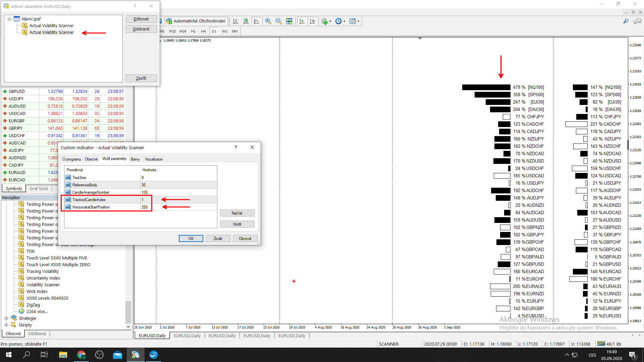Screen dimensions: 644x362
Task: Click Odstranit to remove the indicator
Action: coord(141,29)
